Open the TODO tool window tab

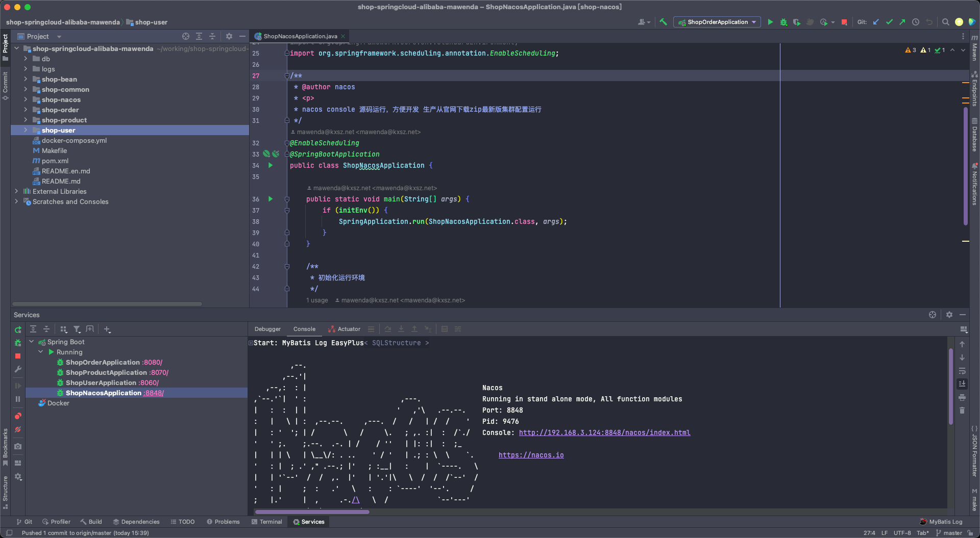(183, 522)
